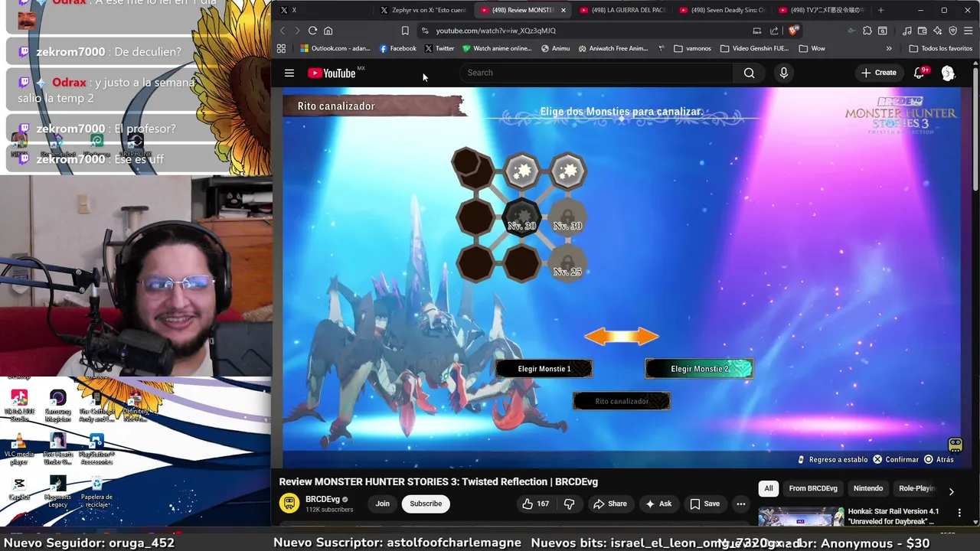
Task: Show hidden bookmarks with the chevron overflow
Action: pyautogui.click(x=889, y=48)
